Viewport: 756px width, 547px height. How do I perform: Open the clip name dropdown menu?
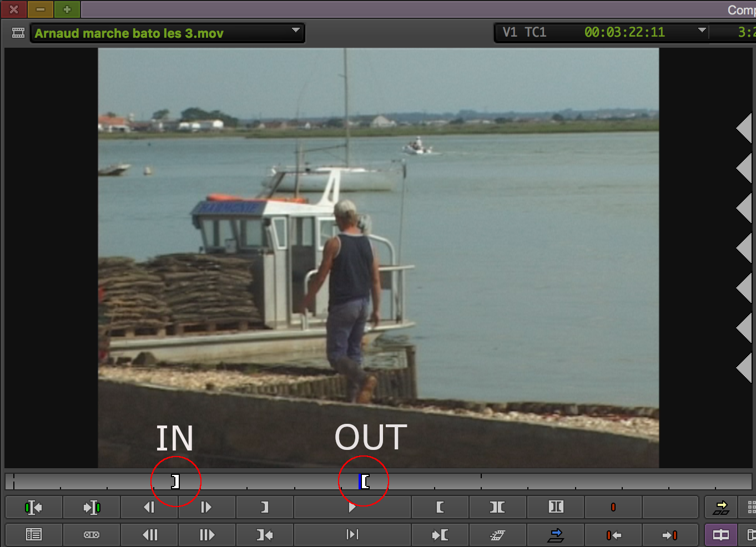(296, 31)
